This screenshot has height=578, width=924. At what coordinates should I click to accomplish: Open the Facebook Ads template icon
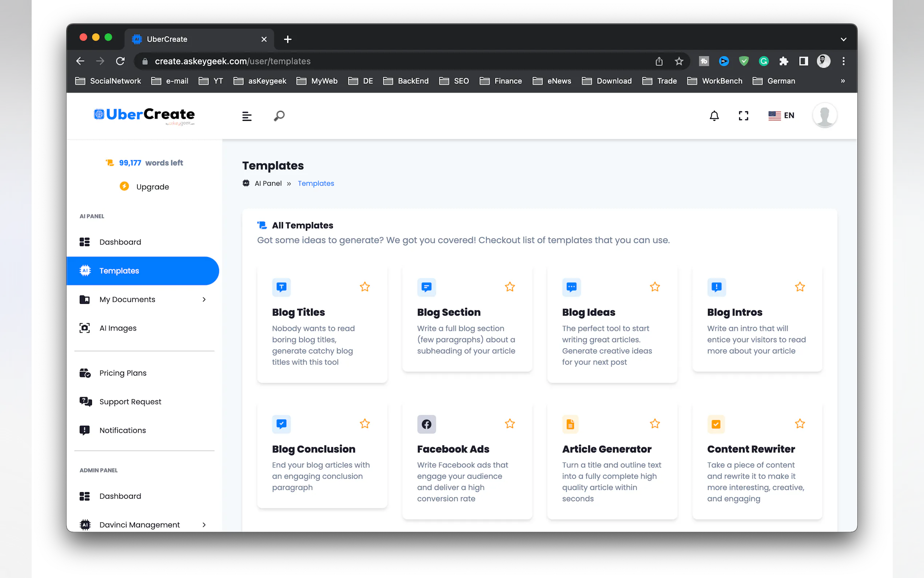point(426,424)
